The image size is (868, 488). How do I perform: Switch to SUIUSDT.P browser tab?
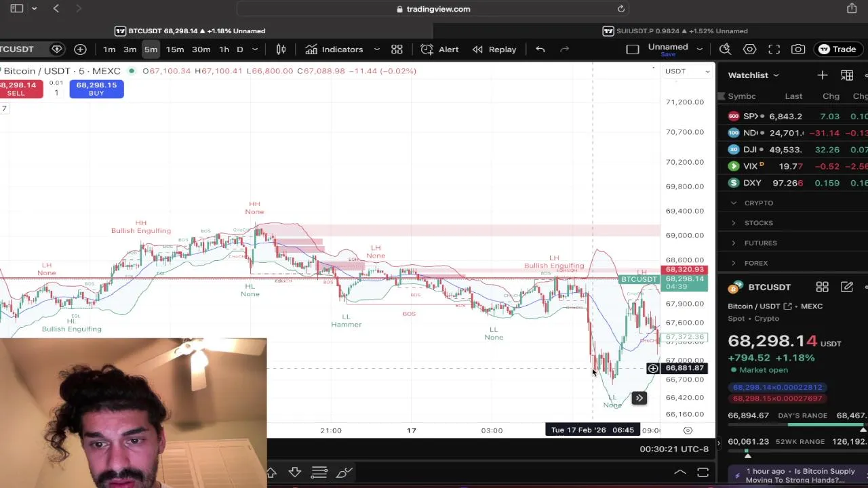(677, 30)
